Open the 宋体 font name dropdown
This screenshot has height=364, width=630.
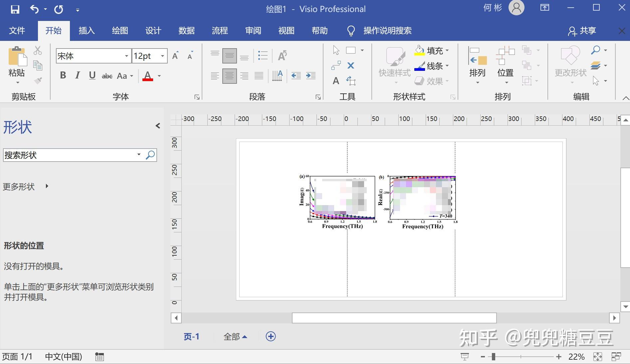pos(126,56)
